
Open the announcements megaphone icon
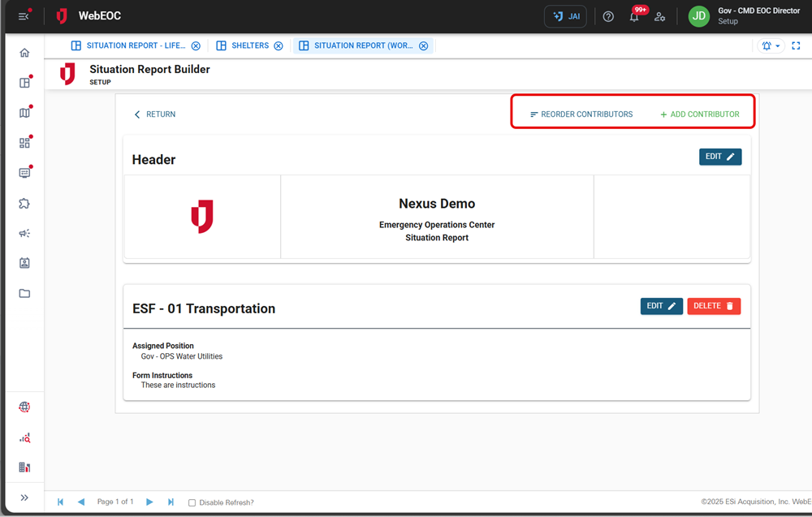pyautogui.click(x=24, y=233)
